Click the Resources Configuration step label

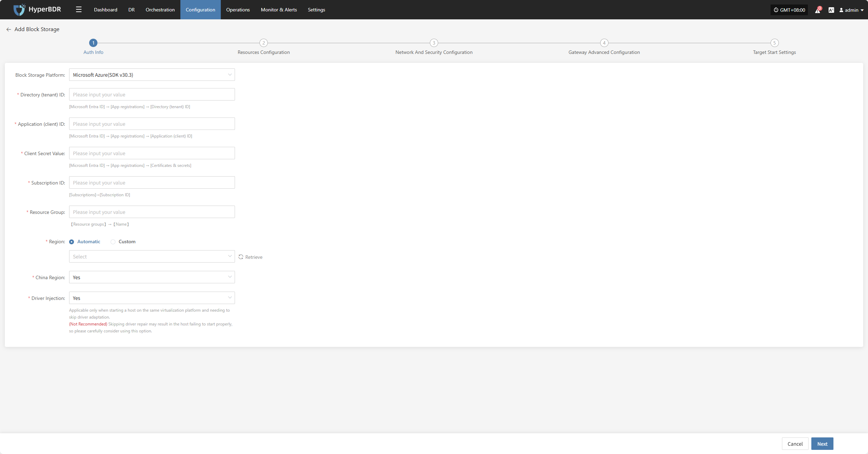pos(264,52)
